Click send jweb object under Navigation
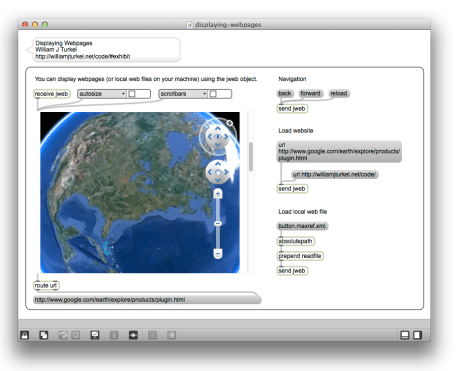The width and height of the screenshot is (460, 371). coord(292,109)
